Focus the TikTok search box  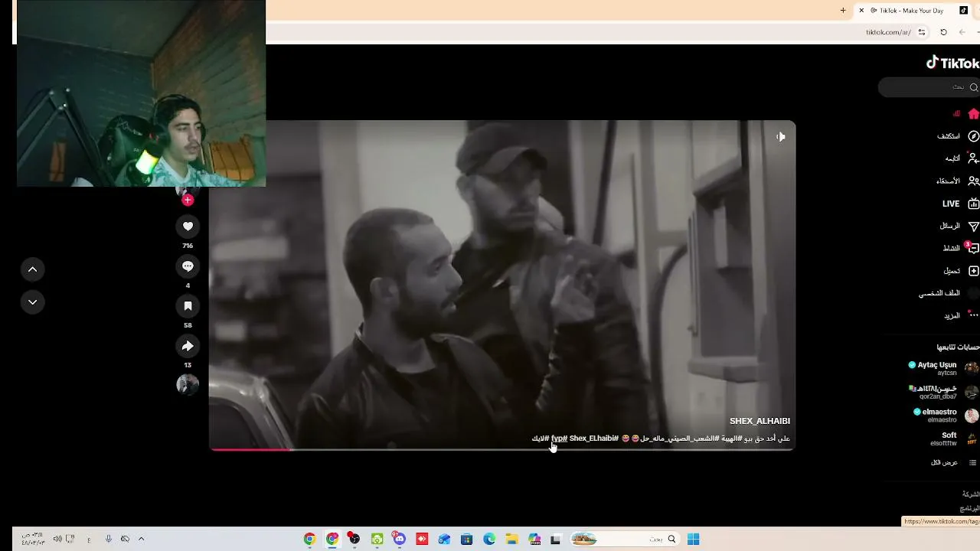[x=929, y=87]
